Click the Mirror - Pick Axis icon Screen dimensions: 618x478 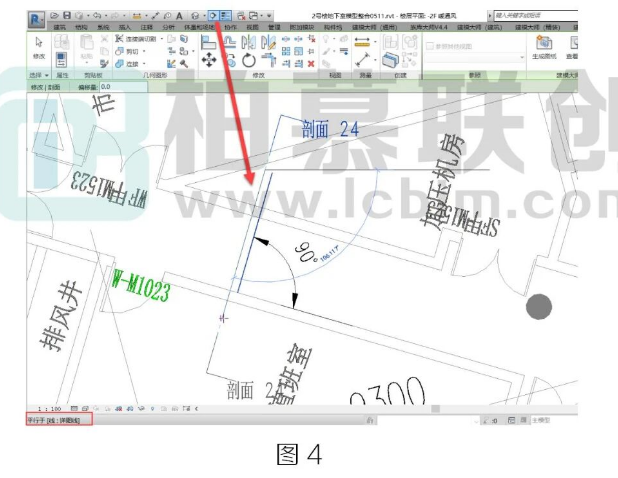coord(249,42)
